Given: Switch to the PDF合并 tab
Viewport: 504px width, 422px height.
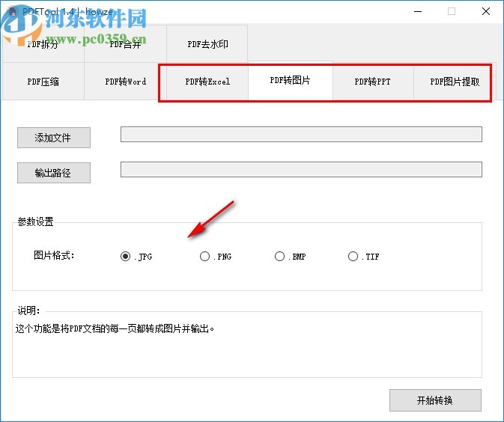Looking at the screenshot, I should pyautogui.click(x=125, y=44).
